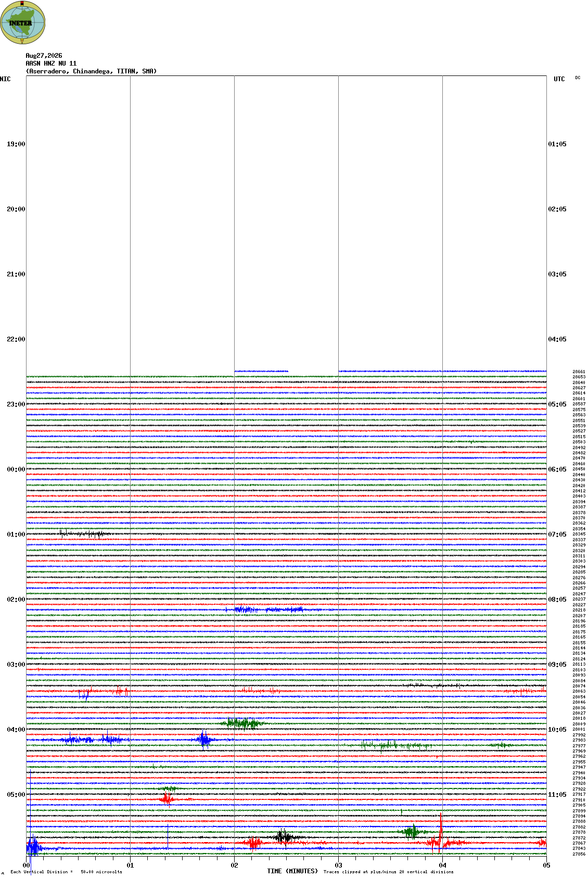Click the "09:05" UTC time label
588x879 pixels.
(x=557, y=665)
